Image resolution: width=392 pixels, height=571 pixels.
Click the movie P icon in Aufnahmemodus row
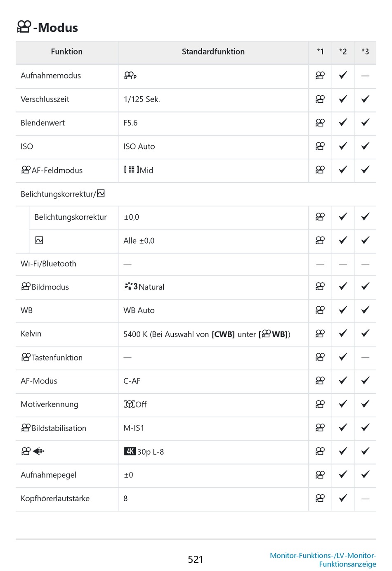point(130,76)
